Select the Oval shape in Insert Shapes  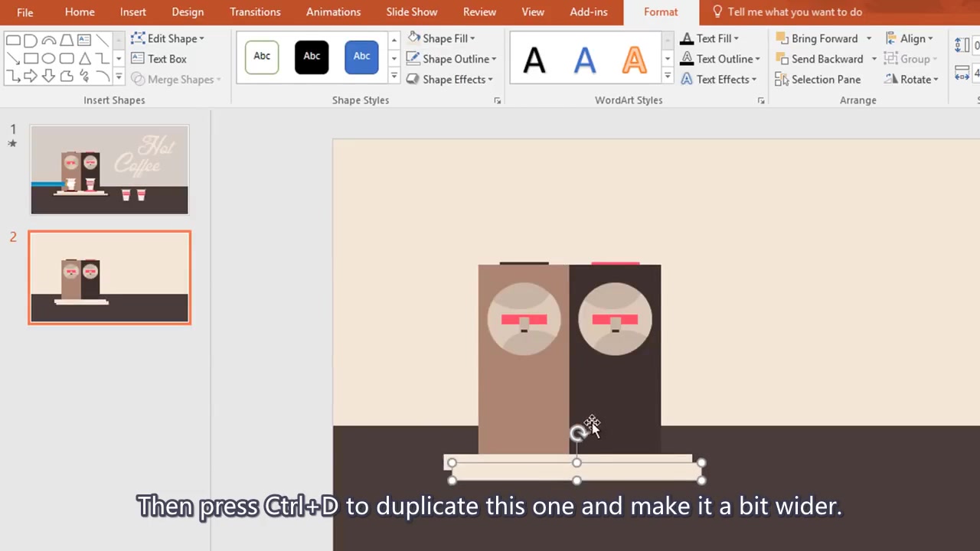click(48, 58)
